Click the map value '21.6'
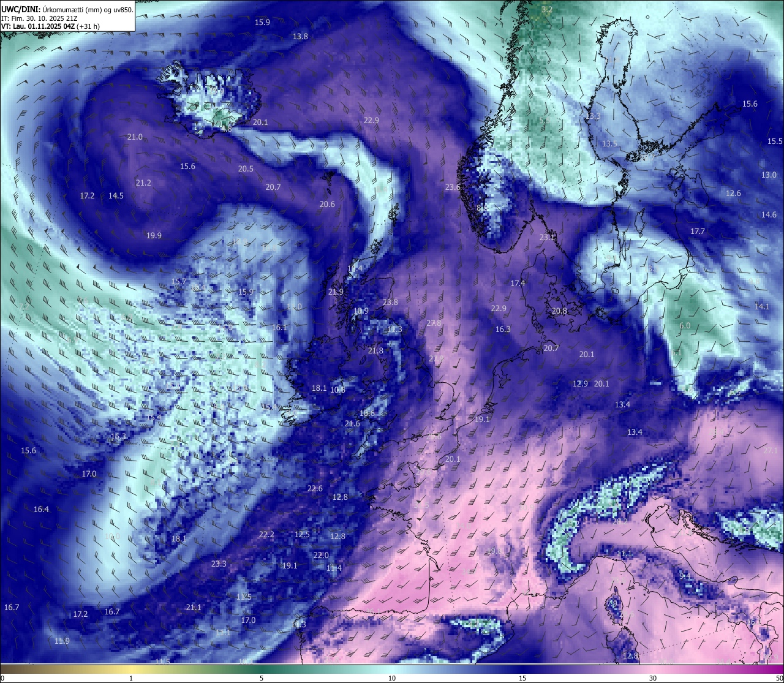 pos(352,424)
